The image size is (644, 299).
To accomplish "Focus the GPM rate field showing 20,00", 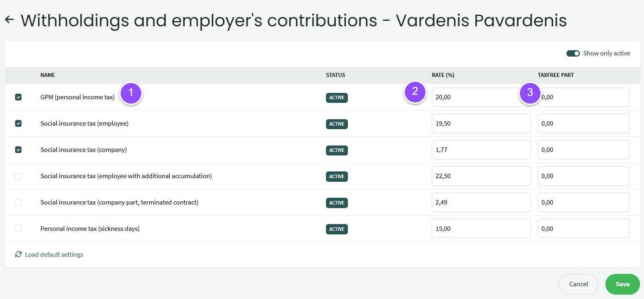I will 474,97.
